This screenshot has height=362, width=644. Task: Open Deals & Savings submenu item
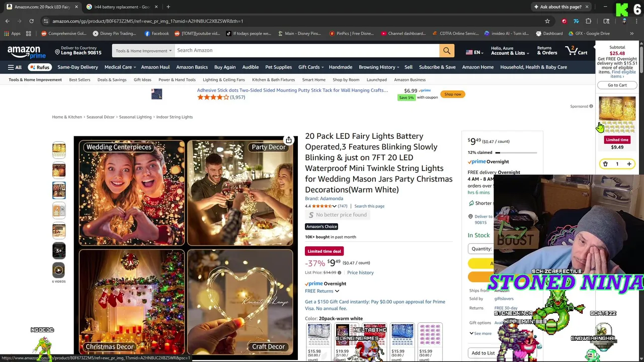pos(112,80)
